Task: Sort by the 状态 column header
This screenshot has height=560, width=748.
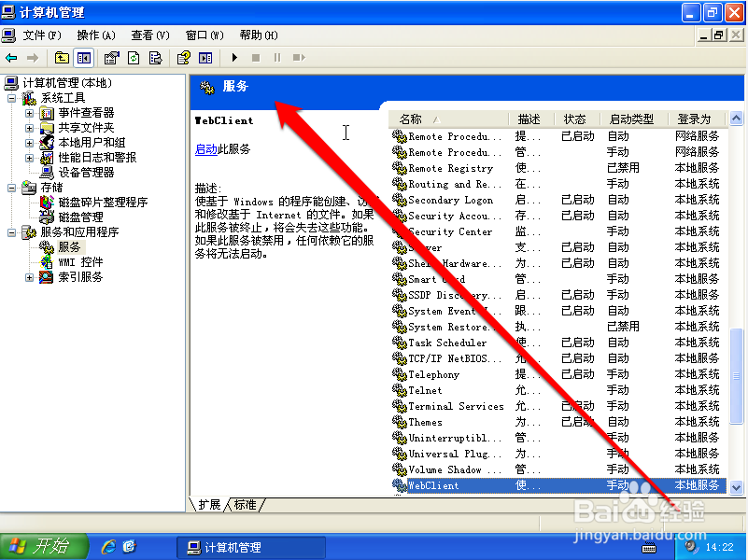Action: [x=577, y=119]
